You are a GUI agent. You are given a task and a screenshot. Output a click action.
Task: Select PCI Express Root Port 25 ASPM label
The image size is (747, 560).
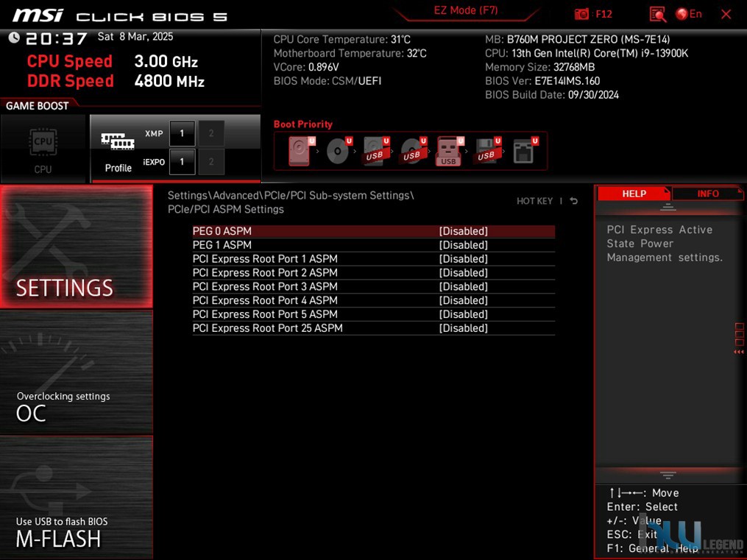(267, 327)
